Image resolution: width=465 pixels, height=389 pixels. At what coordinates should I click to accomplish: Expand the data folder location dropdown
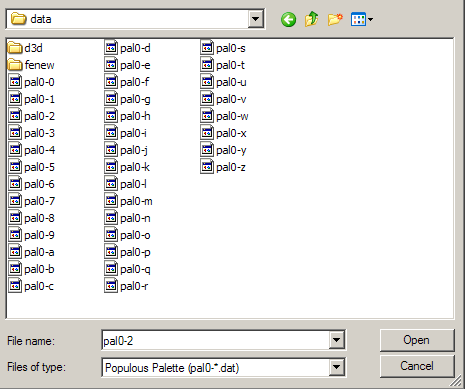(x=255, y=19)
